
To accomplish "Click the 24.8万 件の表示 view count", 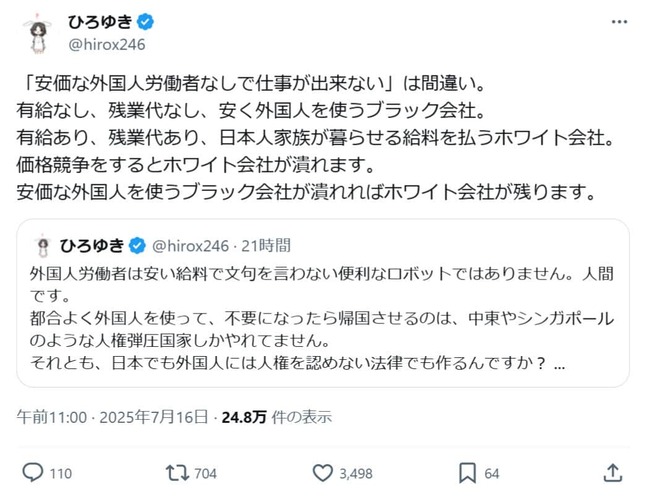I will click(282, 416).
